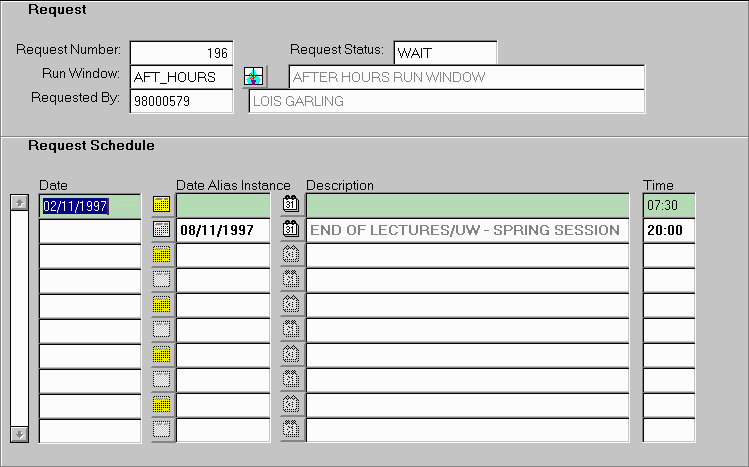Open the Run Window lookup icon

tap(255, 77)
